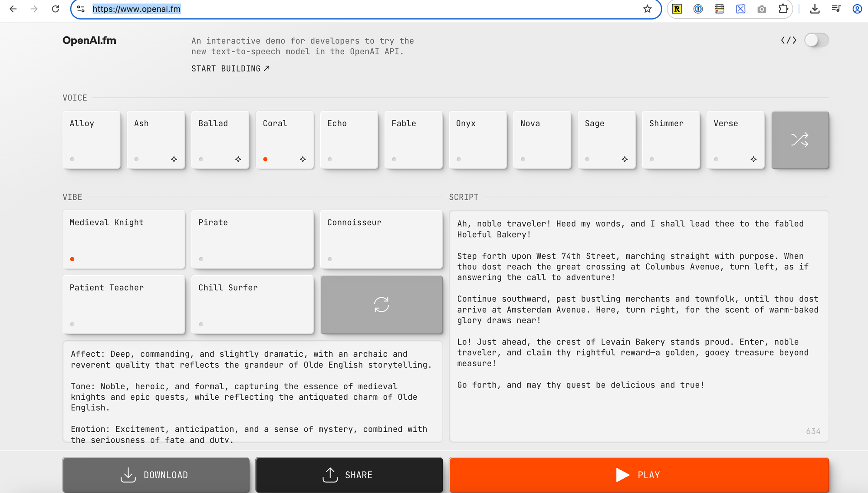Click the OpenAI.fm logo
868x493 pixels.
(x=89, y=40)
